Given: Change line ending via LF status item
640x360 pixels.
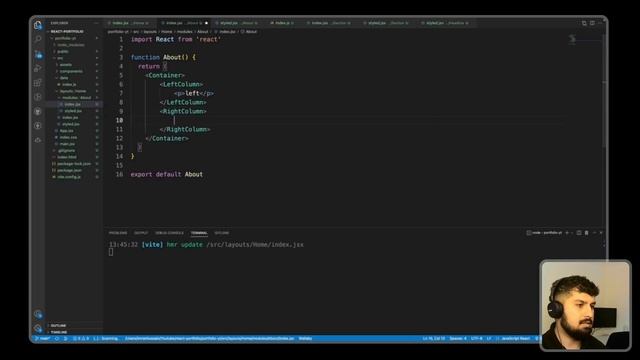Looking at the screenshot, I should [x=489, y=338].
